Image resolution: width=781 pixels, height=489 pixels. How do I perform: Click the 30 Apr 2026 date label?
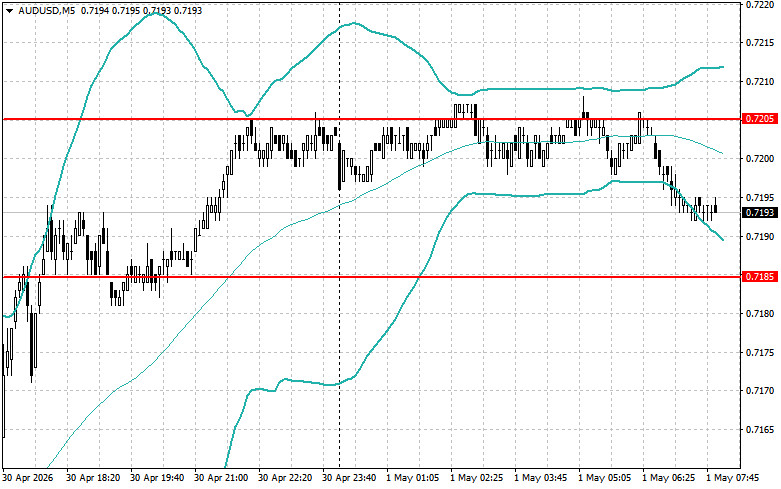coord(28,478)
